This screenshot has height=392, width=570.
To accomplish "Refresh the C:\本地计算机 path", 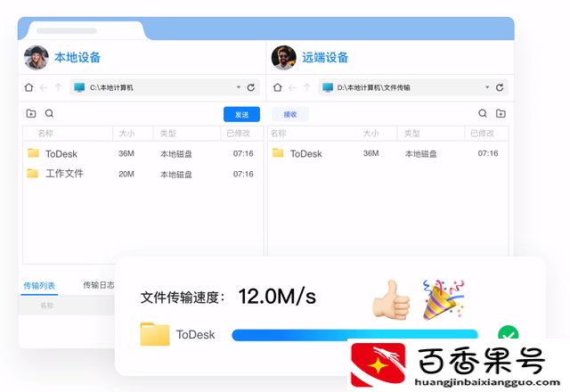I will (251, 87).
